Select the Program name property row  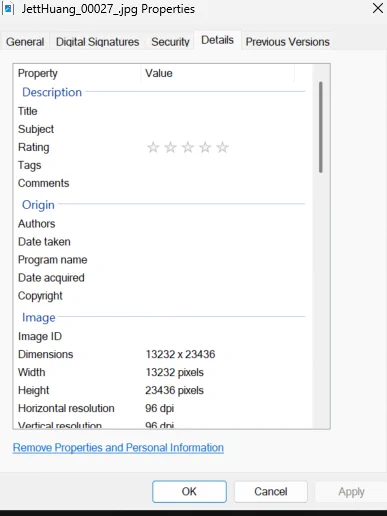(x=162, y=260)
